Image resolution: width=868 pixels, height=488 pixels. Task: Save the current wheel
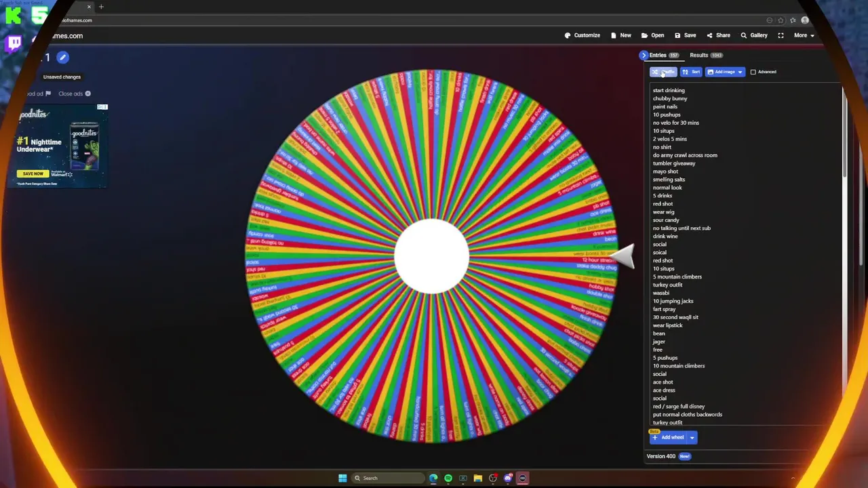coord(686,35)
